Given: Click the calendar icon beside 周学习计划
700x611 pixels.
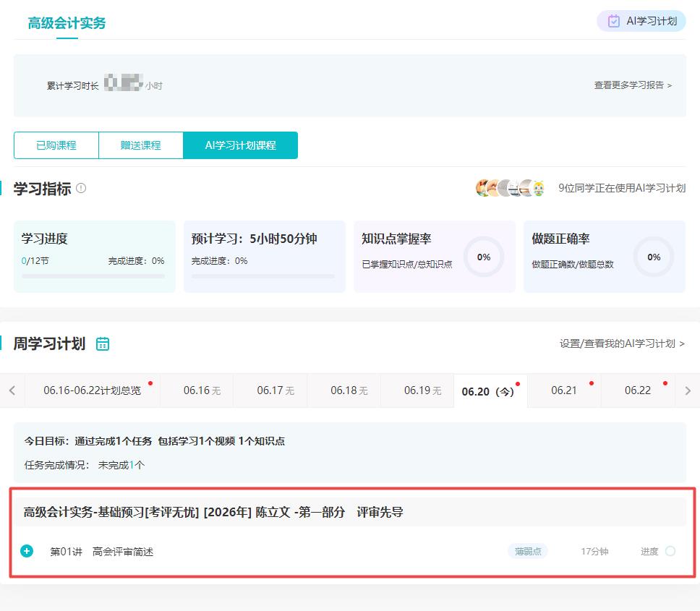Looking at the screenshot, I should [103, 344].
